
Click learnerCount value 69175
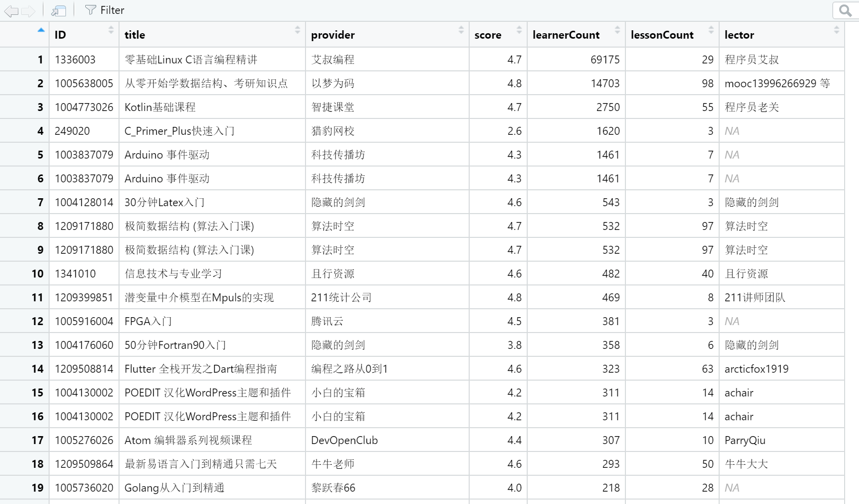605,59
